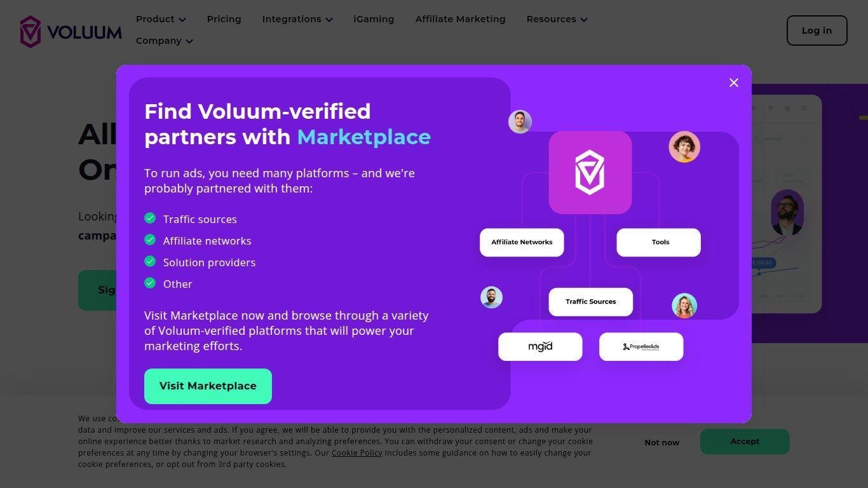The width and height of the screenshot is (868, 488).
Task: Go to the Pricing page
Action: point(224,19)
